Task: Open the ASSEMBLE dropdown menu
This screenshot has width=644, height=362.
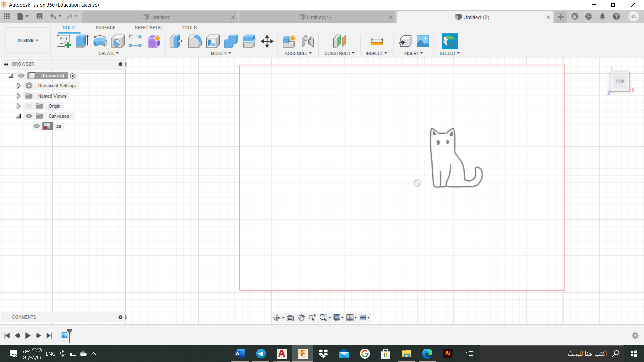Action: tap(298, 53)
